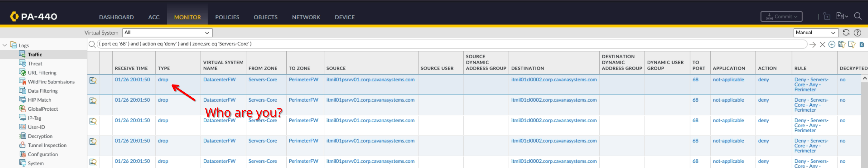Open detailed log view of fifth row
This screenshot has height=168, width=868.
pos(93,162)
